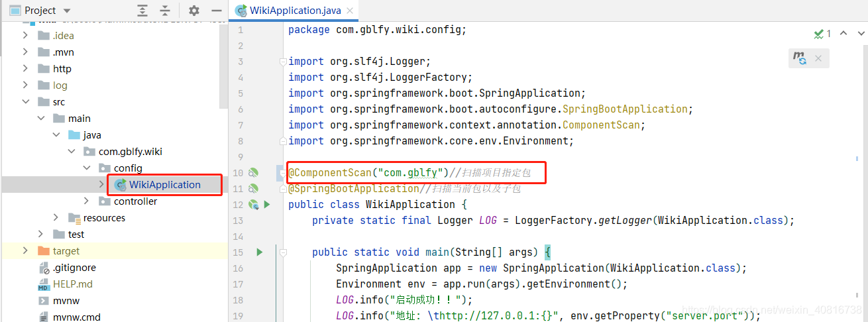Image resolution: width=868 pixels, height=322 pixels.
Task: Click Spring gutter icon on line 11
Action: pyautogui.click(x=253, y=189)
